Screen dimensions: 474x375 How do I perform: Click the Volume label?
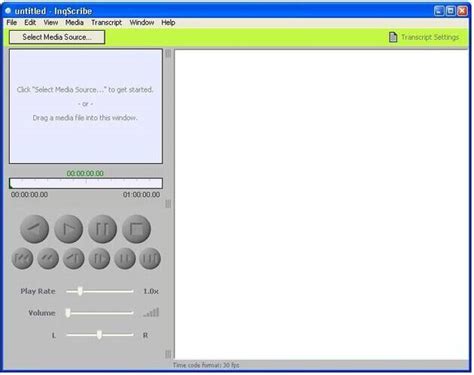42,313
